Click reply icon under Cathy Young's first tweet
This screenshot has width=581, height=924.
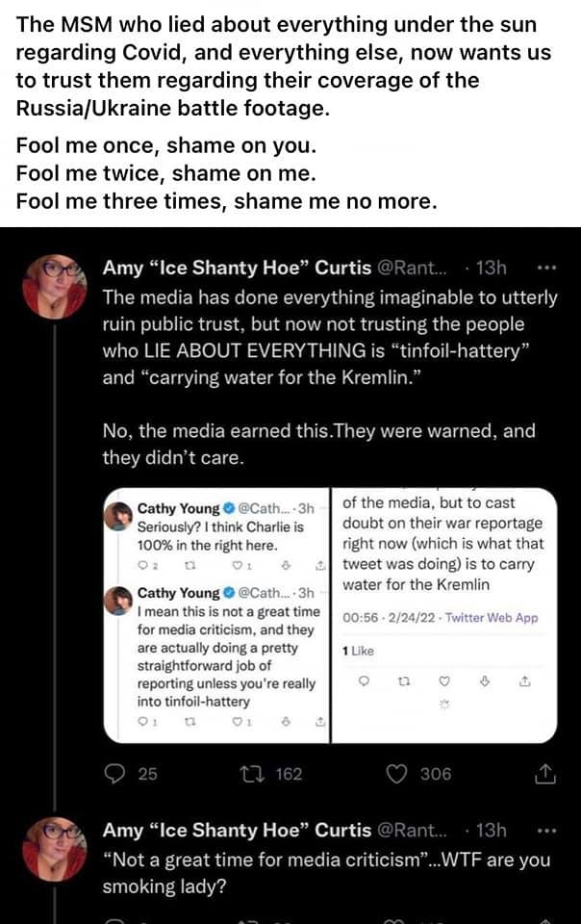click(x=142, y=567)
